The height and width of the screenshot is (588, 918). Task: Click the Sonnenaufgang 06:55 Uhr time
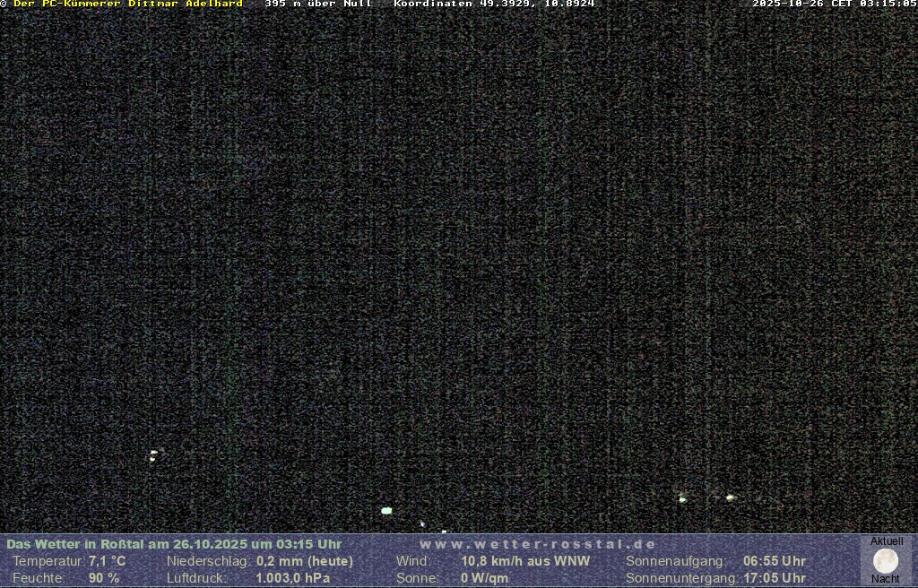click(774, 561)
